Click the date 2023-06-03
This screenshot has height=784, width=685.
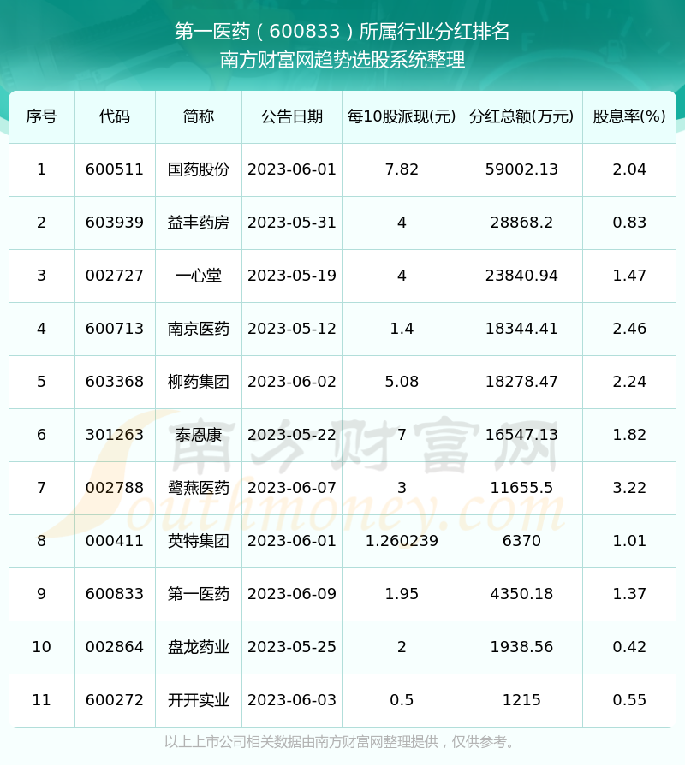click(x=292, y=699)
